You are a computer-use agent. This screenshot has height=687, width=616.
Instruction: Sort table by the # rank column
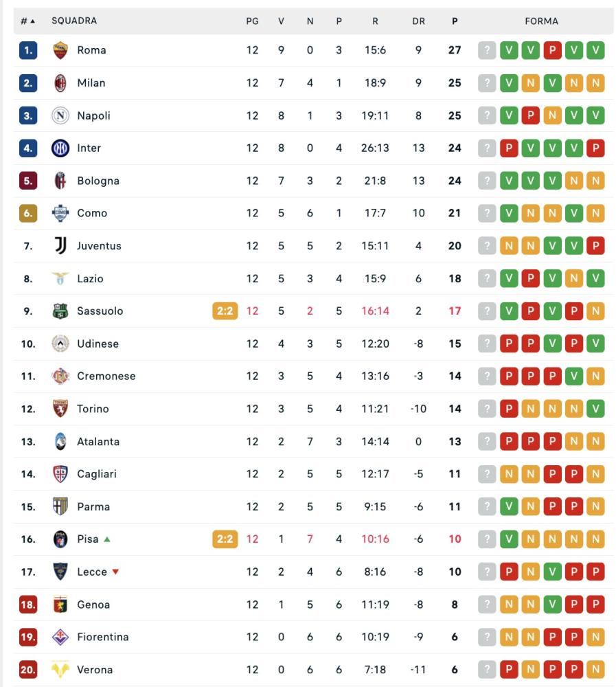click(27, 21)
